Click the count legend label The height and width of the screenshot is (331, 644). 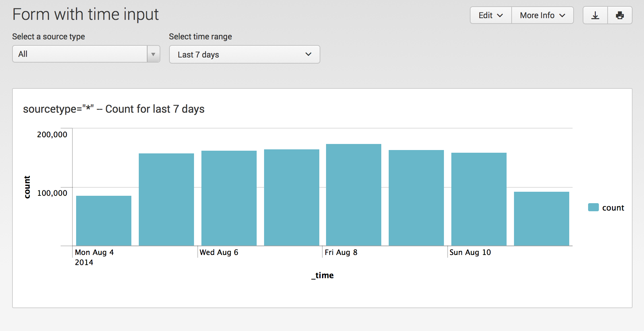pos(613,208)
